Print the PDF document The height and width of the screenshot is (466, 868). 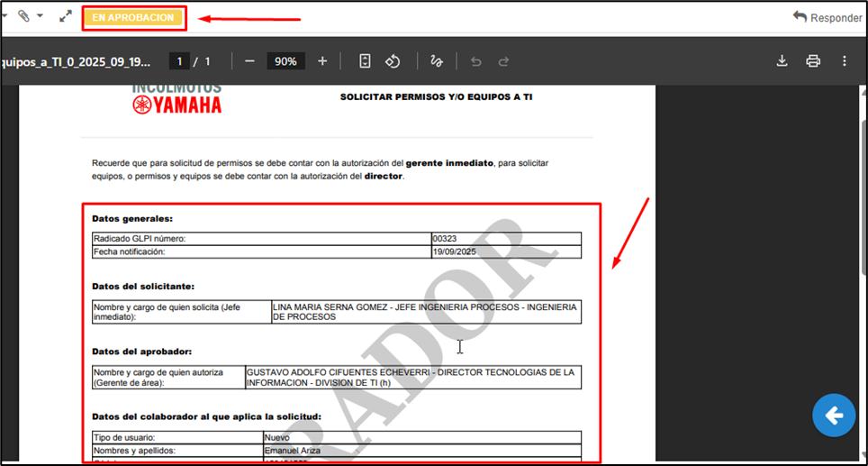813,61
